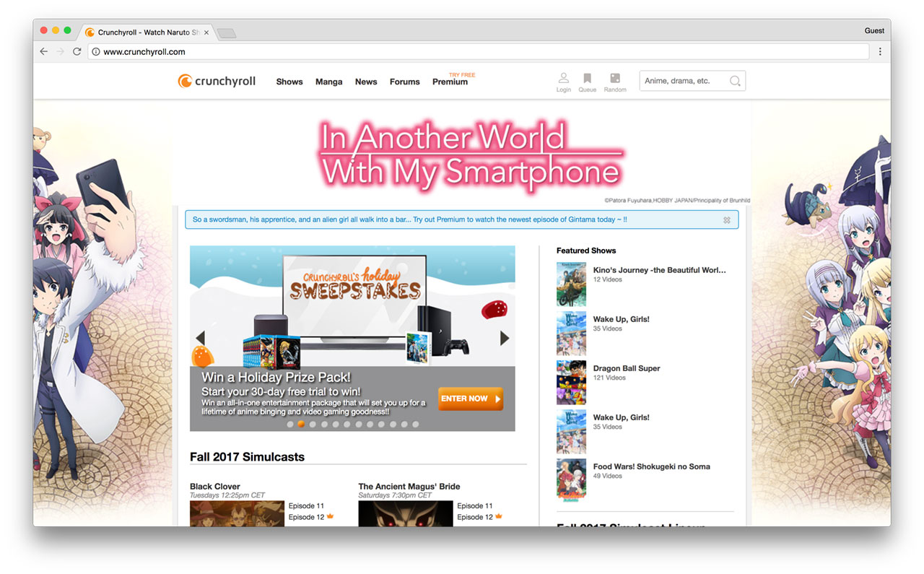Image resolution: width=924 pixels, height=574 pixels.
Task: Click the Fall 2017 Simulcasts heading
Action: pos(247,457)
